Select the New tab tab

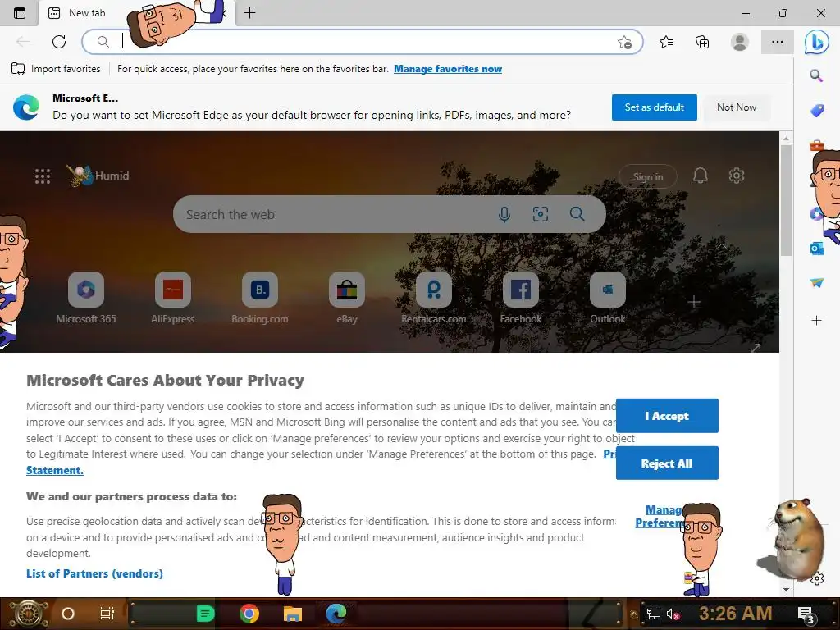pyautogui.click(x=85, y=13)
